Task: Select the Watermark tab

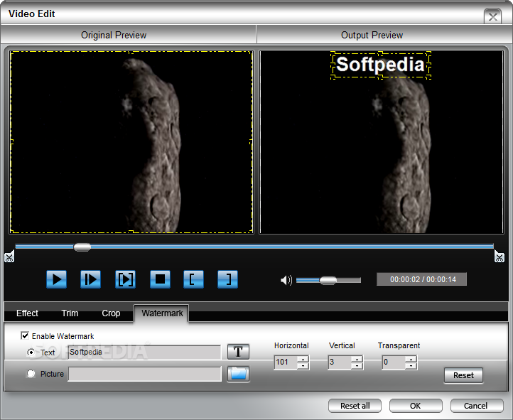Action: pos(162,313)
